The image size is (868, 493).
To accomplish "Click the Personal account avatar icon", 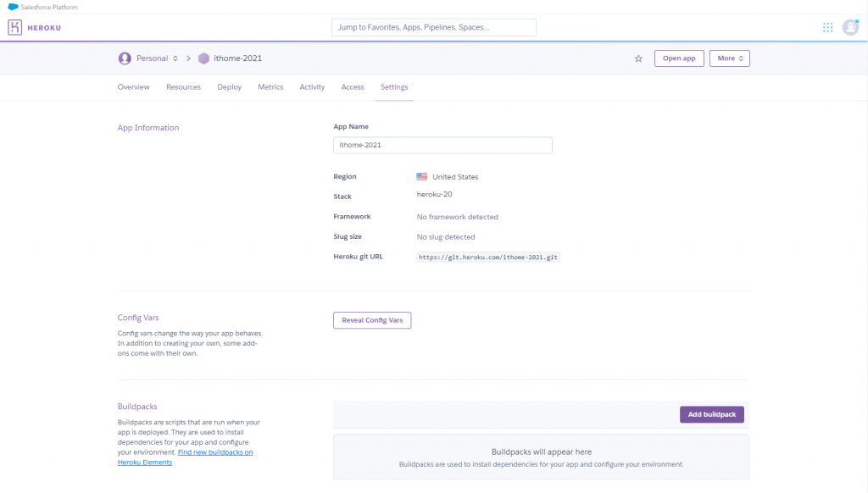I will pos(125,58).
